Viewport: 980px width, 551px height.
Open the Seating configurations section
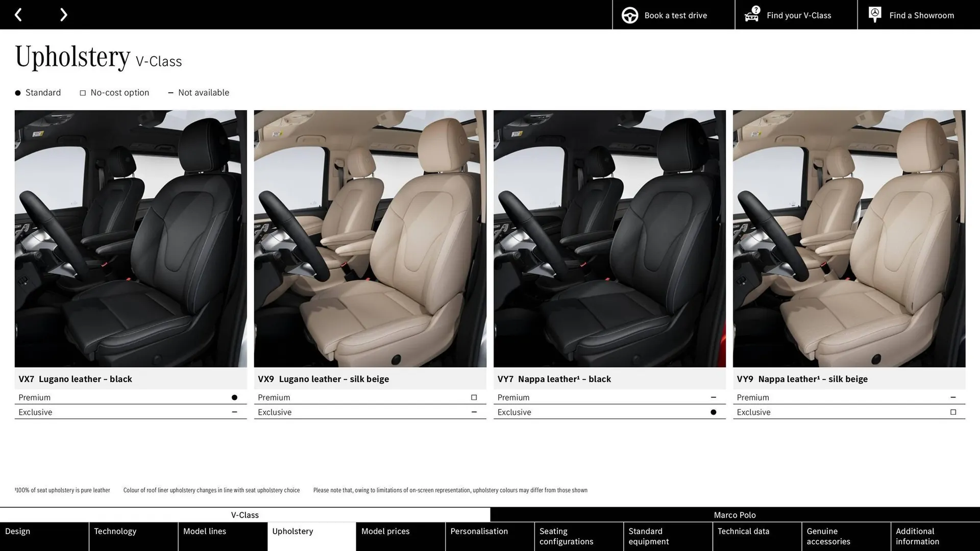click(x=566, y=536)
